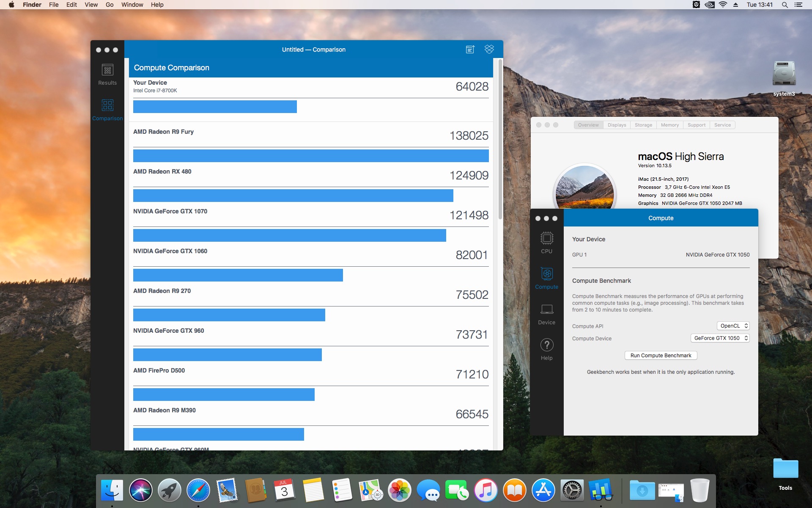
Task: Click the Service tab
Action: point(722,125)
